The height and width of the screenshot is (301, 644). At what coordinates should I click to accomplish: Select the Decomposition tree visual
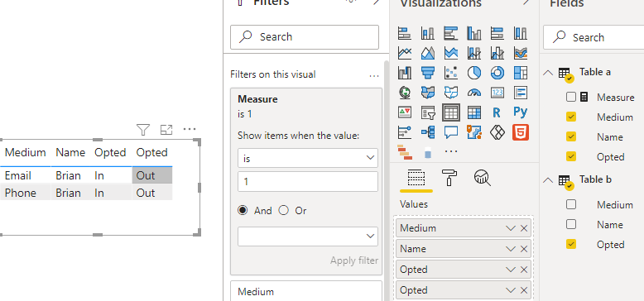tap(428, 131)
